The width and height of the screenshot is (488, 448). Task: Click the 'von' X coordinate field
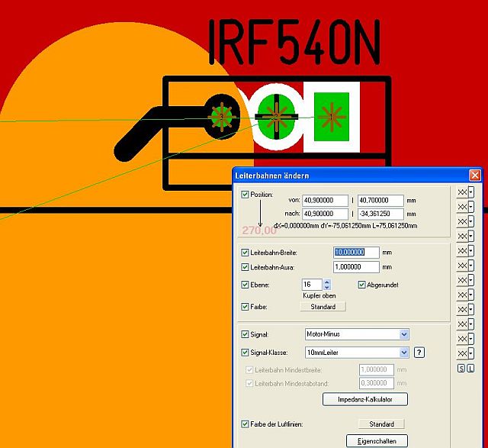tap(325, 200)
